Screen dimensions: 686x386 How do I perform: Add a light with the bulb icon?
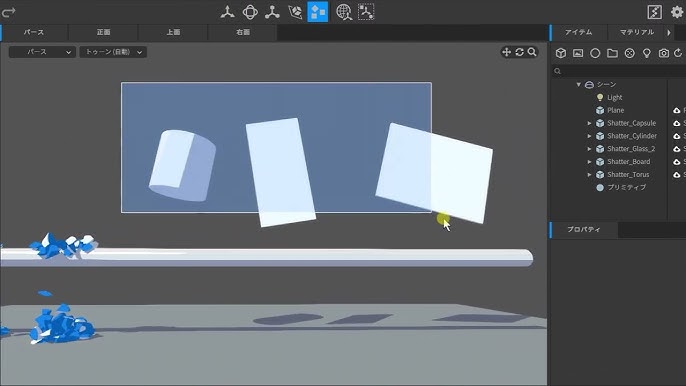coord(647,53)
